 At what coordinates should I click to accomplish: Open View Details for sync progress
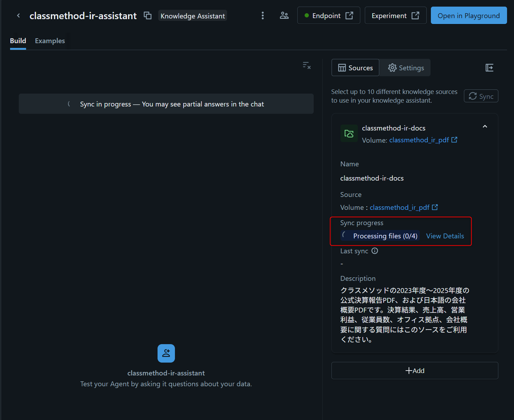tap(445, 236)
